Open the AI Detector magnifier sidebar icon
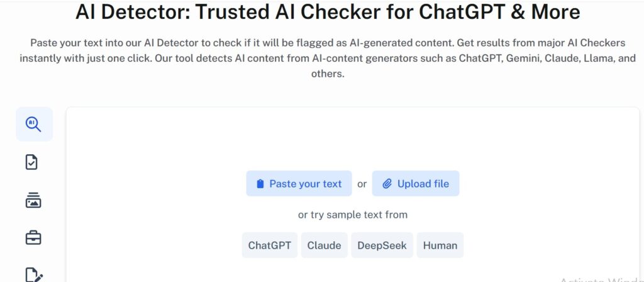Viewport: 644px width, 282px height. 34,124
